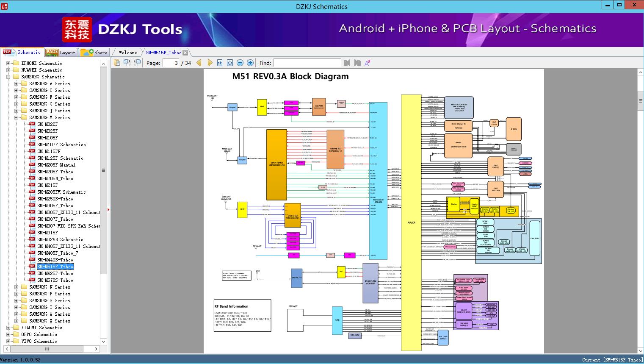The image size is (644, 364).
Task: Click tree horizontal scrollbar right arrow
Action: click(96, 349)
